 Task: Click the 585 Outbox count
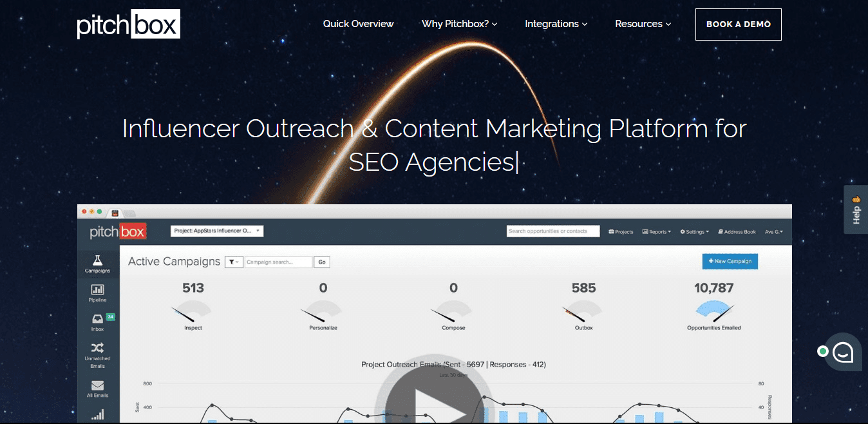(583, 288)
